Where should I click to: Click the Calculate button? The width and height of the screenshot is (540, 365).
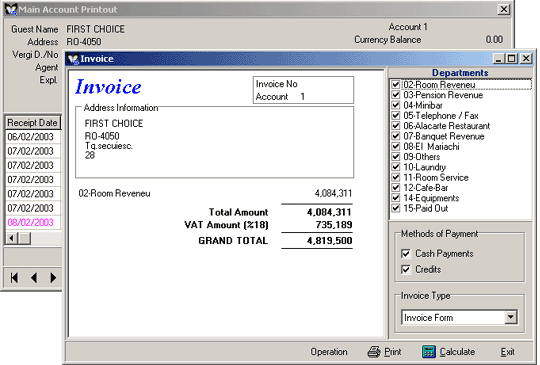(449, 352)
